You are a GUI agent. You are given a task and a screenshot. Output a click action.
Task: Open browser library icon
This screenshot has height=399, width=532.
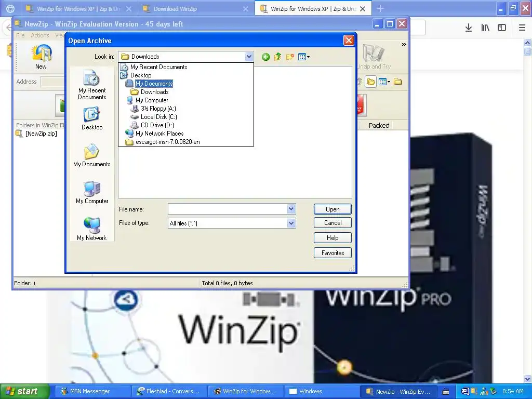coord(485,28)
